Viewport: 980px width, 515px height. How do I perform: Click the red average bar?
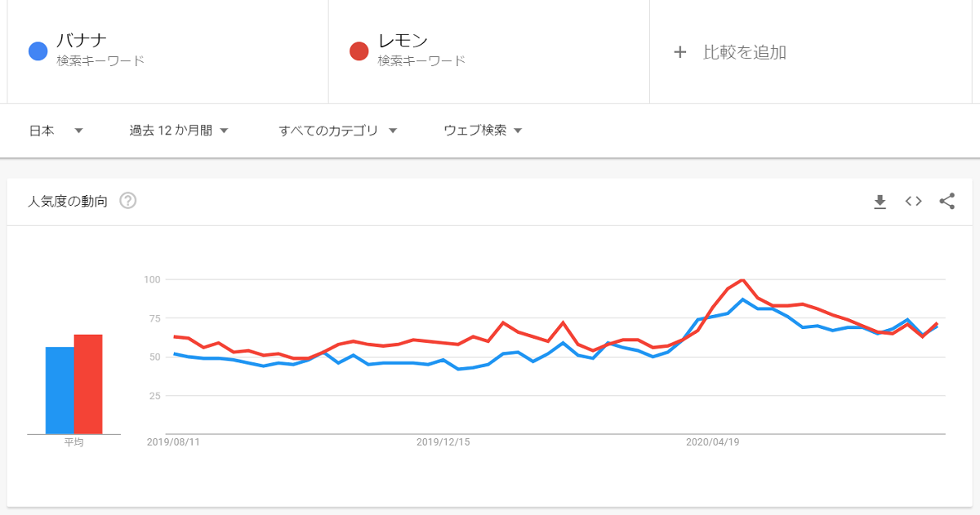coord(88,384)
